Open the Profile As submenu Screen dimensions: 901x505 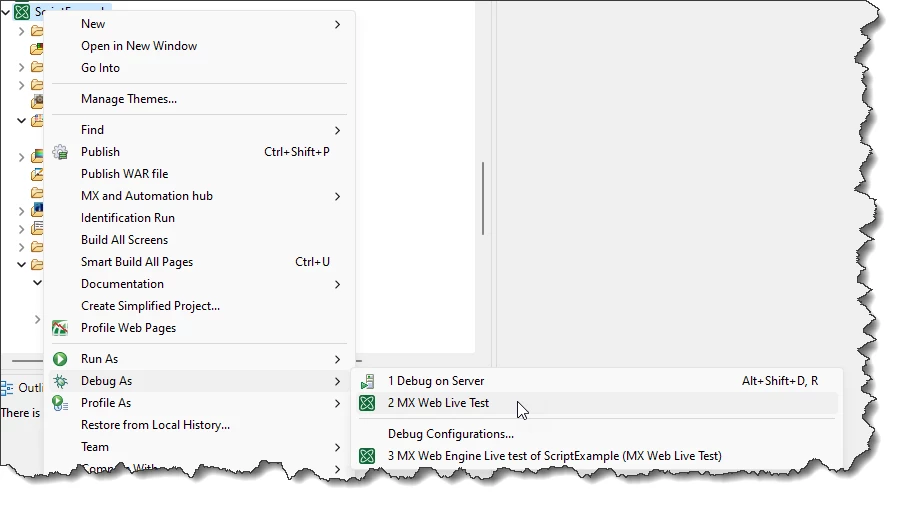199,403
